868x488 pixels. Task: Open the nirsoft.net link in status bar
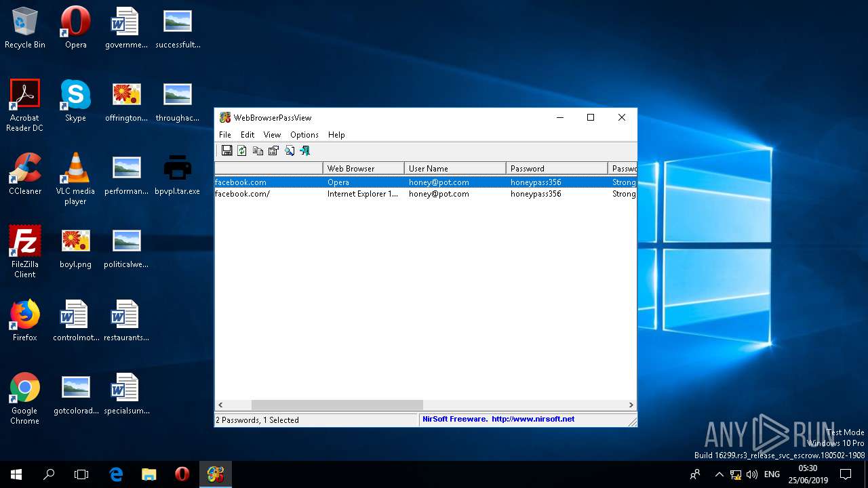click(x=533, y=419)
